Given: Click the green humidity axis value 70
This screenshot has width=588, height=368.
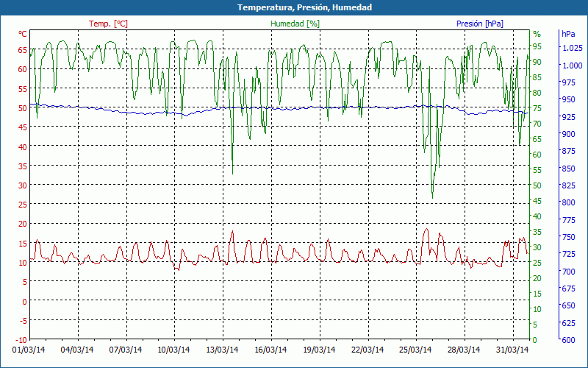Looking at the screenshot, I should (x=537, y=124).
